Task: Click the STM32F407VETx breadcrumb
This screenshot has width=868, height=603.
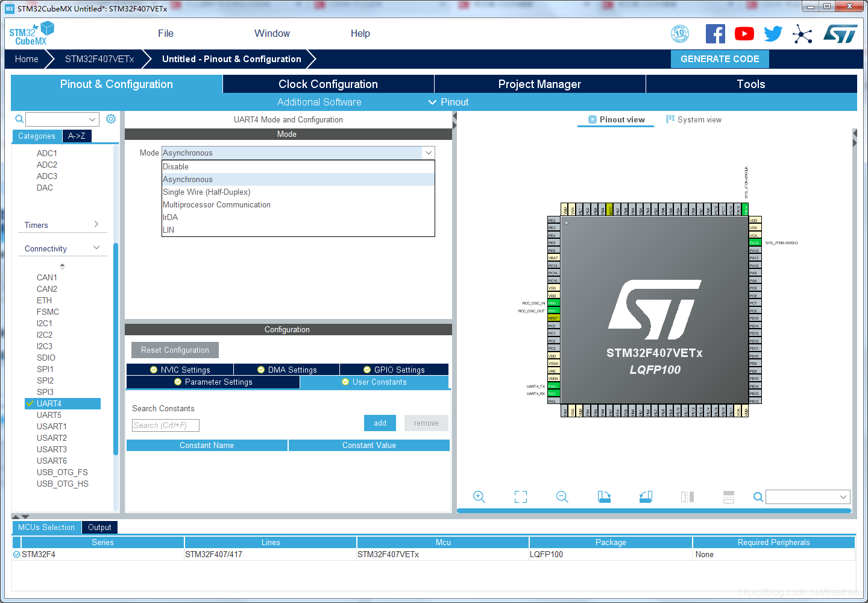Action: pyautogui.click(x=99, y=58)
